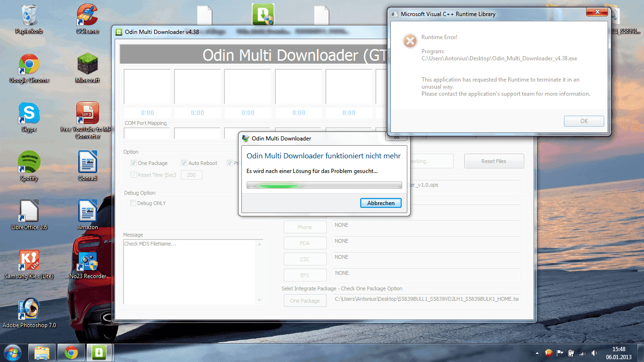Click the Reset Files button
The height and width of the screenshot is (362, 644).
[494, 161]
